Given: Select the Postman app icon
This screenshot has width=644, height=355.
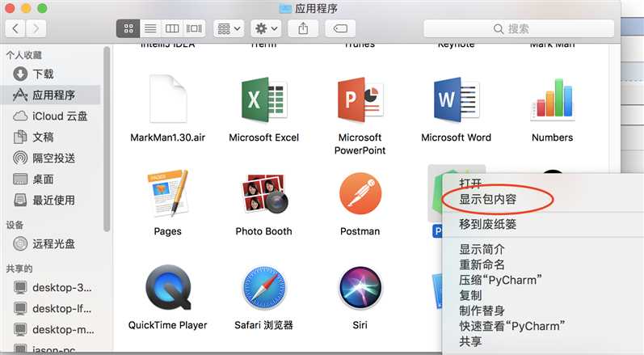Looking at the screenshot, I should pyautogui.click(x=360, y=193).
